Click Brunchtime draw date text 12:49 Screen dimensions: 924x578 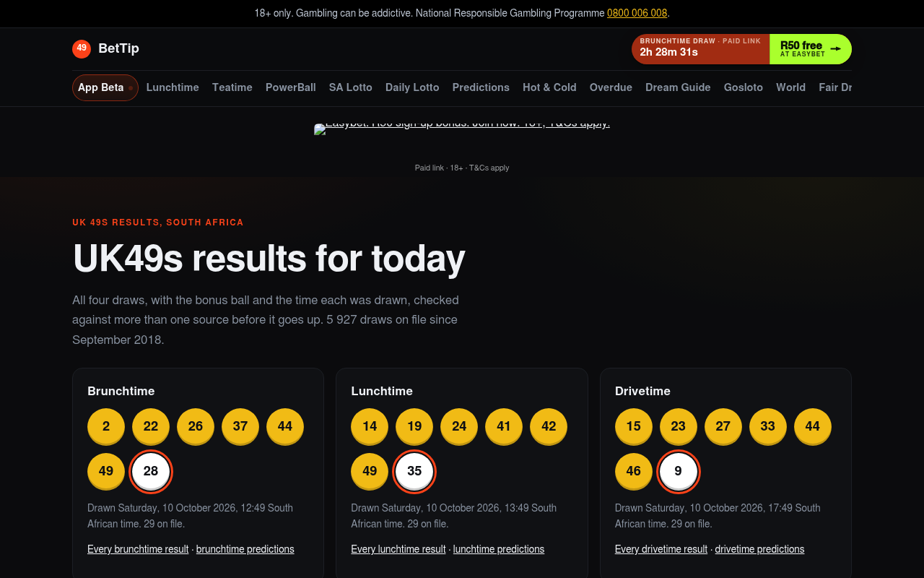(x=190, y=516)
